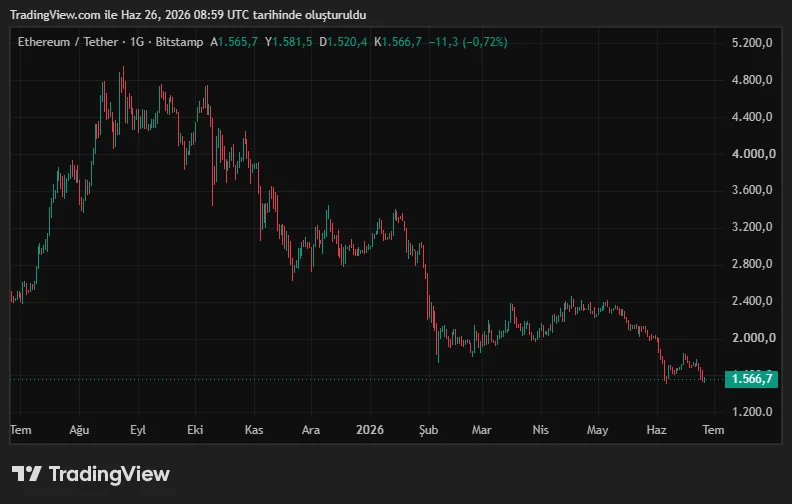The image size is (792, 504).
Task: Click the TradingView logo icon
Action: click(x=26, y=474)
